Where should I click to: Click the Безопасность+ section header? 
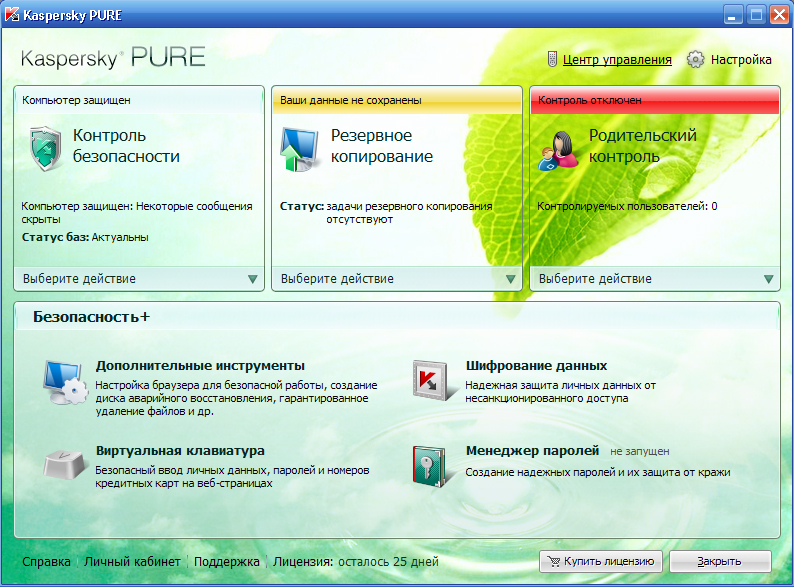click(92, 317)
